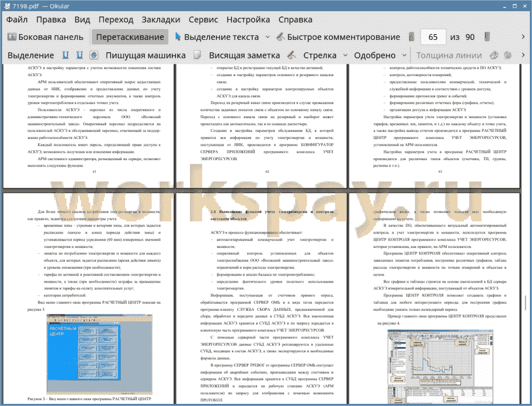Viewport: 532px width, 406px height.
Task: Select the Перетаскивание browse tool
Action: (x=130, y=37)
